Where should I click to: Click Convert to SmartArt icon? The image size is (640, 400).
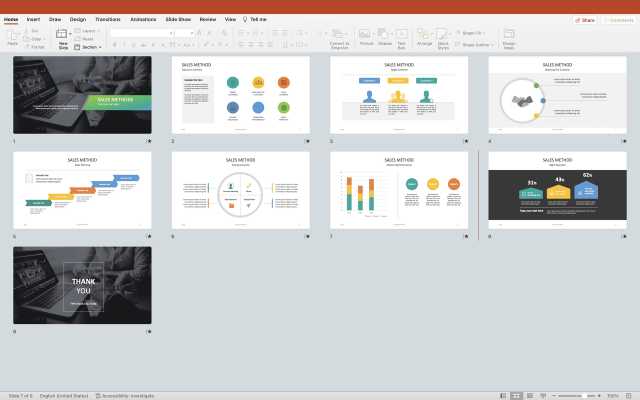click(339, 36)
